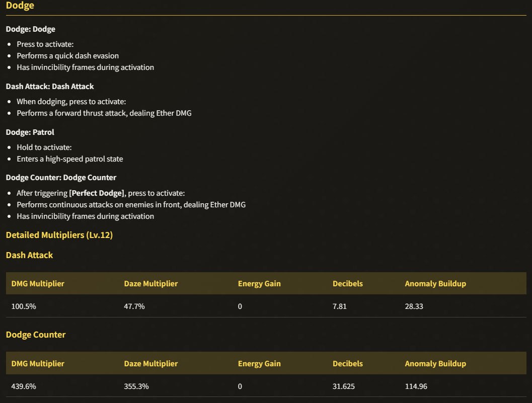
Task: Select the Dodge Counter table title
Action: [x=36, y=335]
